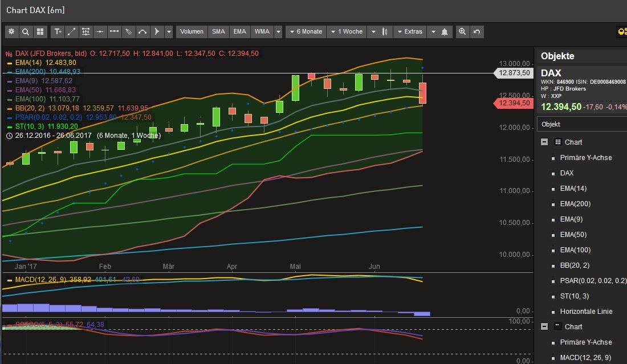Select the T+ text annotation tool
Screen dimensions: 627x364
56,31
